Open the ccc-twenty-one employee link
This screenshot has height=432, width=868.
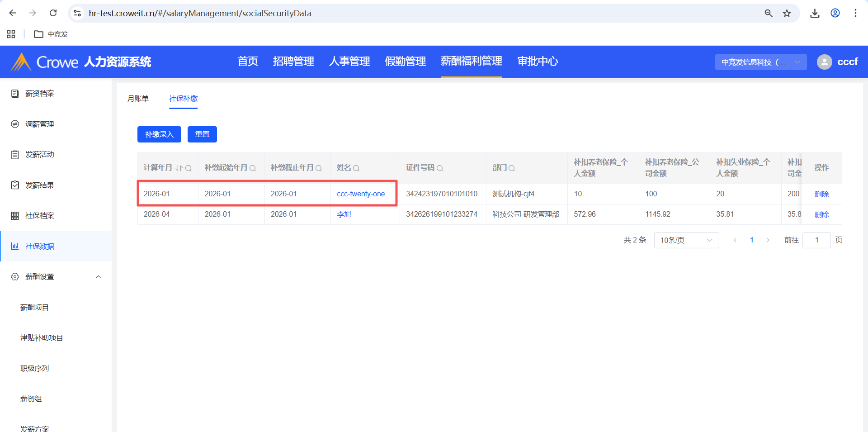(x=361, y=194)
